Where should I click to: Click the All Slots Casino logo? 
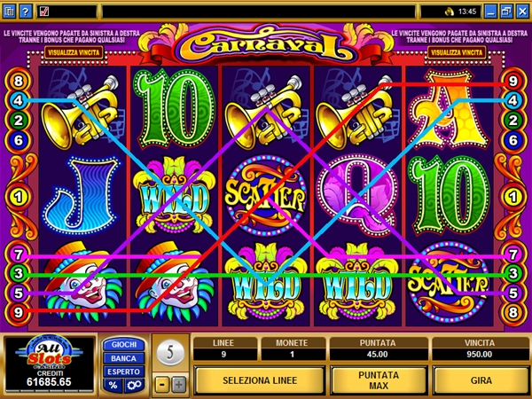[49, 353]
